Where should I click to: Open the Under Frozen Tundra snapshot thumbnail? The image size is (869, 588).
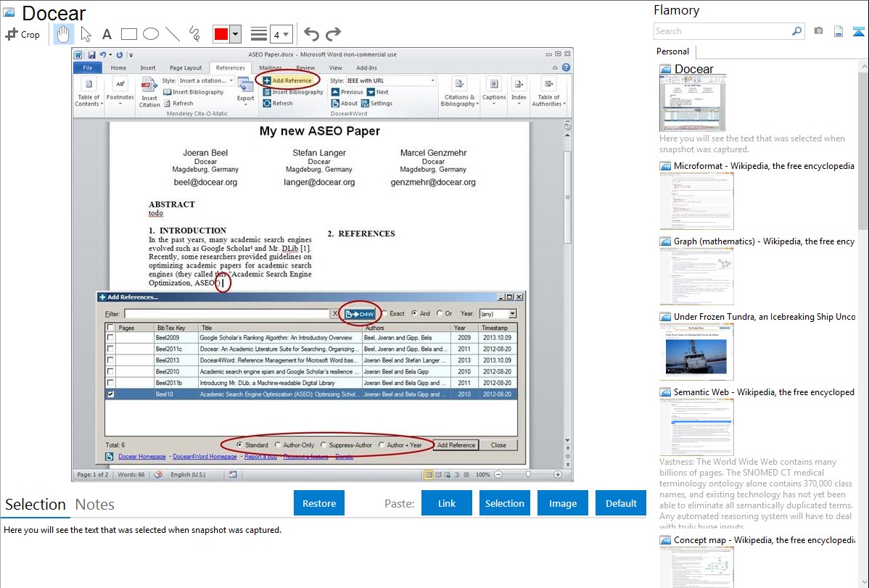(696, 352)
